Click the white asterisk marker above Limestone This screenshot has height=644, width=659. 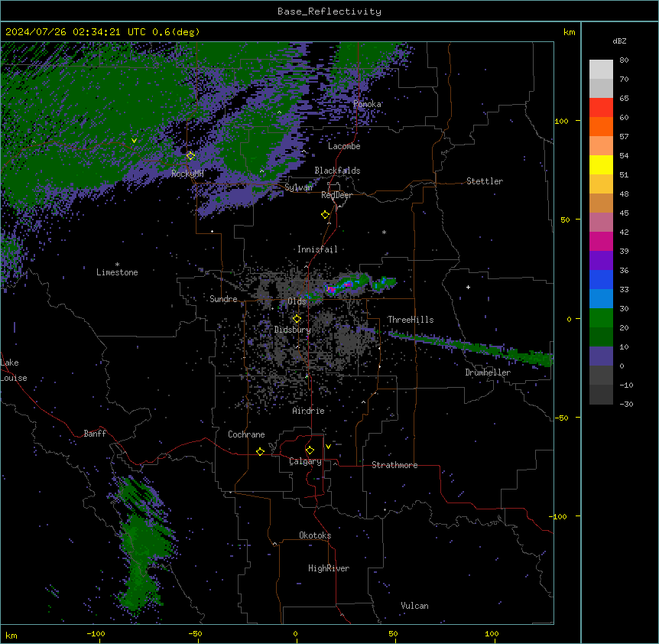117,265
